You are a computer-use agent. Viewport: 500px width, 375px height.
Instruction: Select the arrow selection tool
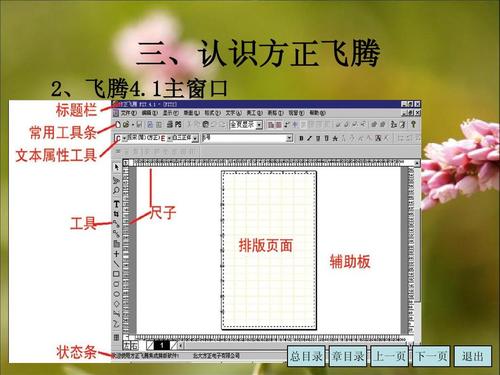[116, 167]
